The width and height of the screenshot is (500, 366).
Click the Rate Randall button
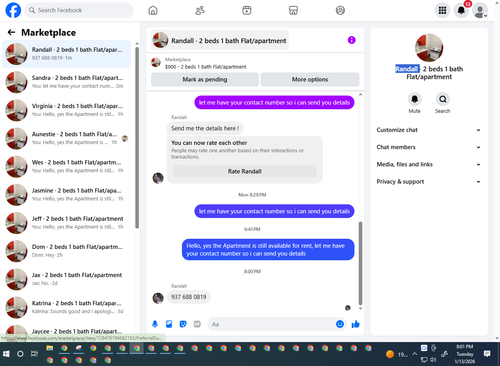pos(244,171)
